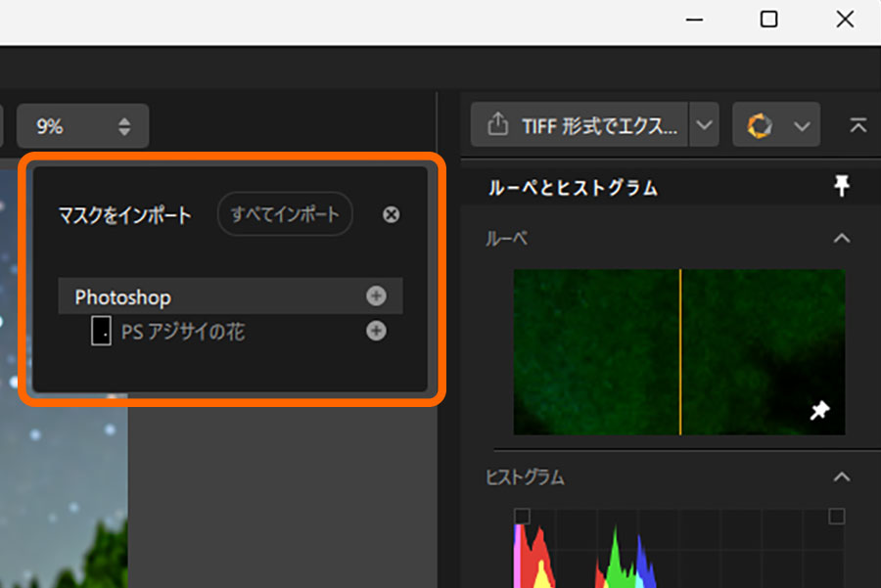The height and width of the screenshot is (588, 881).
Task: Select the Photoshop group row
Action: (230, 295)
